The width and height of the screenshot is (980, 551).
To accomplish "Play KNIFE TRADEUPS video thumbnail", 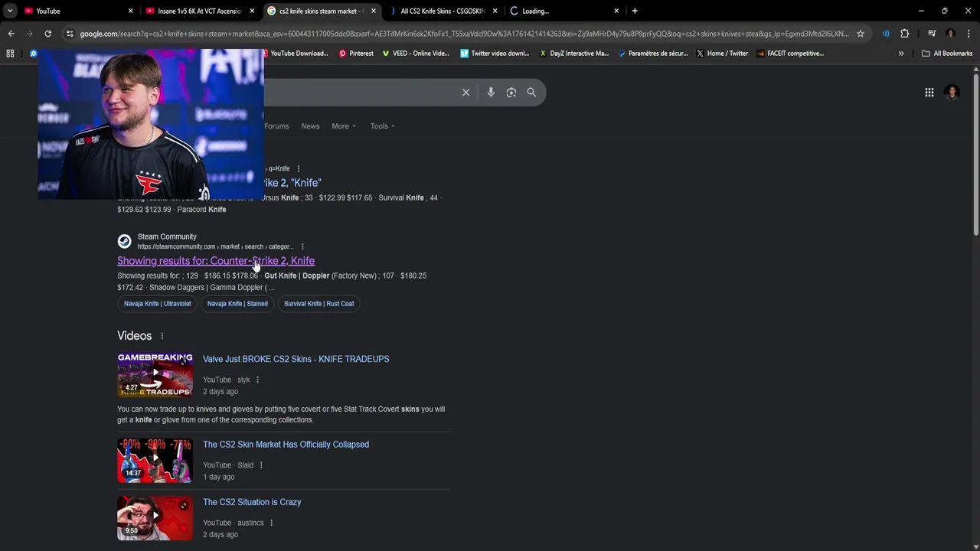I will [155, 375].
